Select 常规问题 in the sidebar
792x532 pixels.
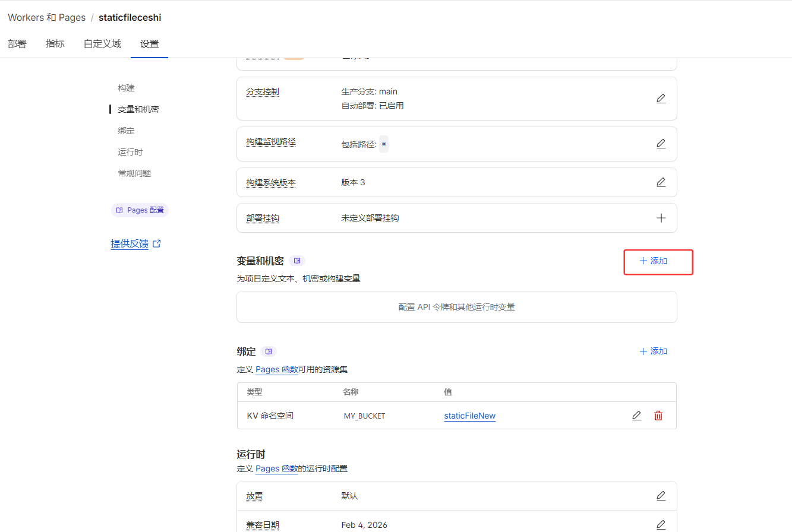click(134, 173)
